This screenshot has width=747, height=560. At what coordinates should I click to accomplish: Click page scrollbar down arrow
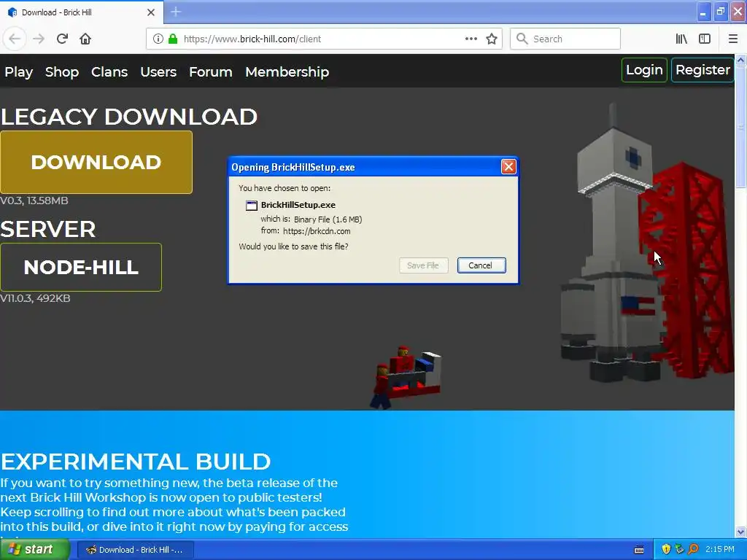tap(740, 532)
